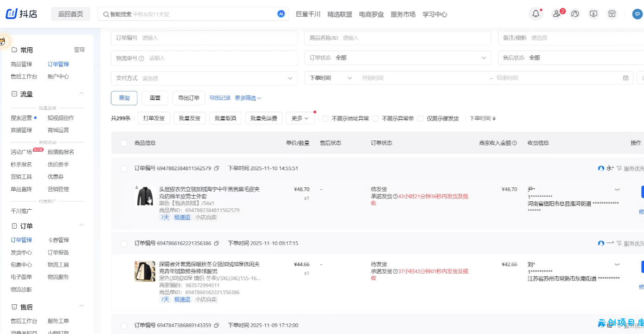Click the shop storefront icon in header
644x334 pixels.
[612, 14]
